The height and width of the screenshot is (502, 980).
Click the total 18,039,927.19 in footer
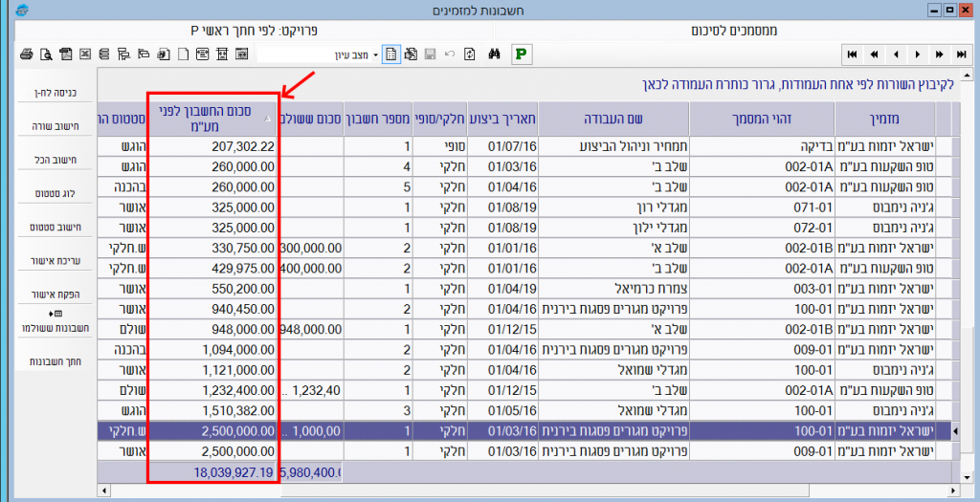(x=234, y=472)
